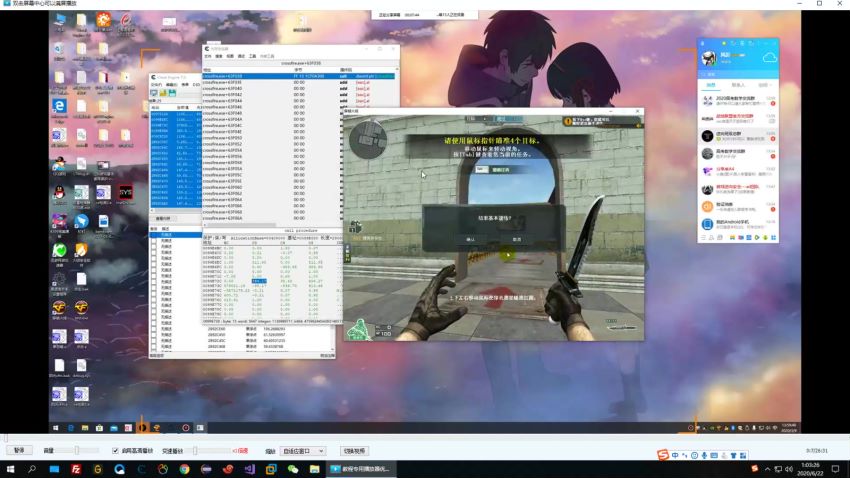
Task: Launch Google Chrome from taskbar
Action: [x=184, y=469]
